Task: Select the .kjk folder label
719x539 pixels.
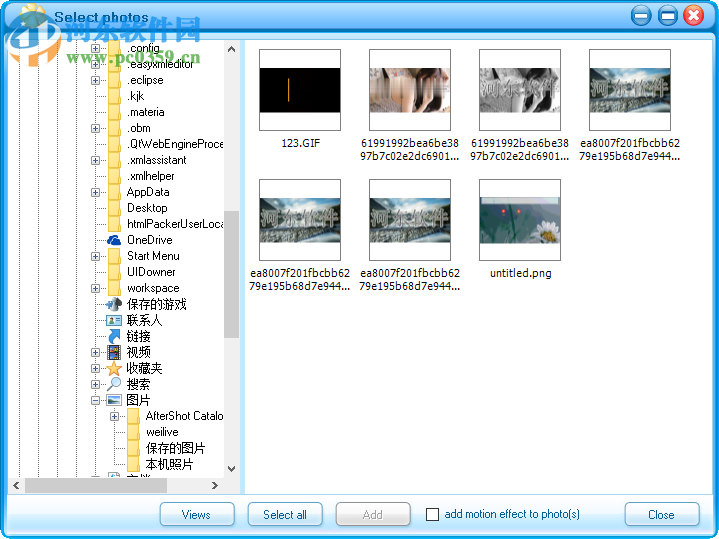Action: click(x=136, y=96)
